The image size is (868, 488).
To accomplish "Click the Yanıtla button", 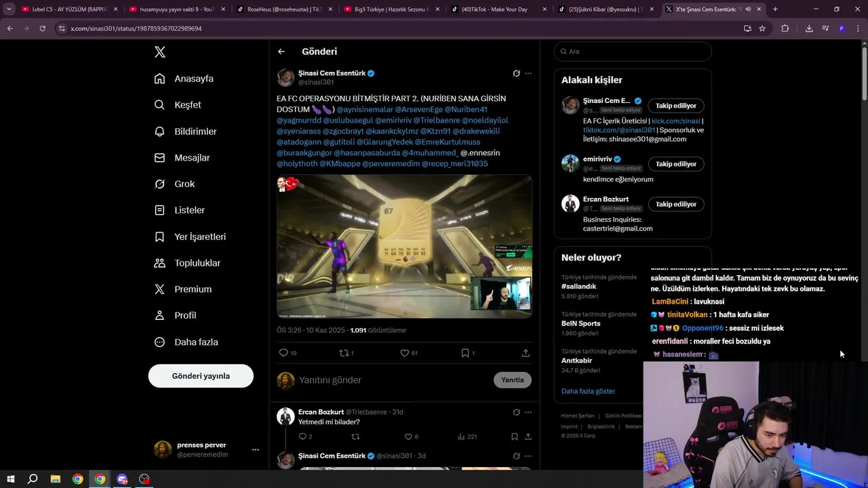I will [513, 380].
